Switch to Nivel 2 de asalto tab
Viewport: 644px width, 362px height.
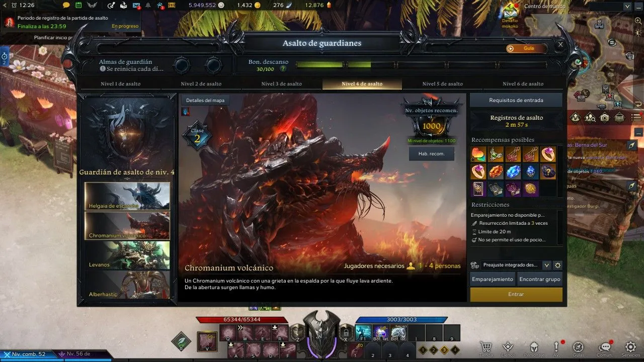point(201,84)
